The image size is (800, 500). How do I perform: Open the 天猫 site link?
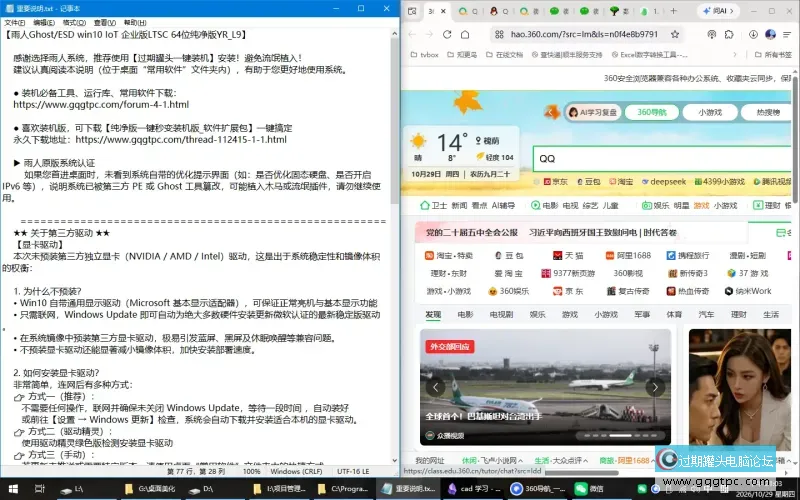[568, 255]
